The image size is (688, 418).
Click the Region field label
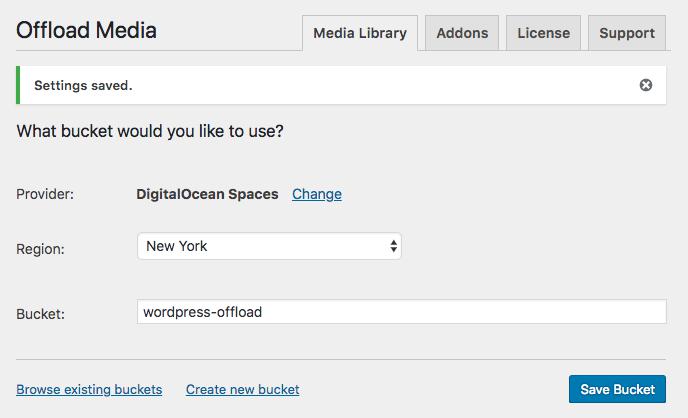point(40,249)
